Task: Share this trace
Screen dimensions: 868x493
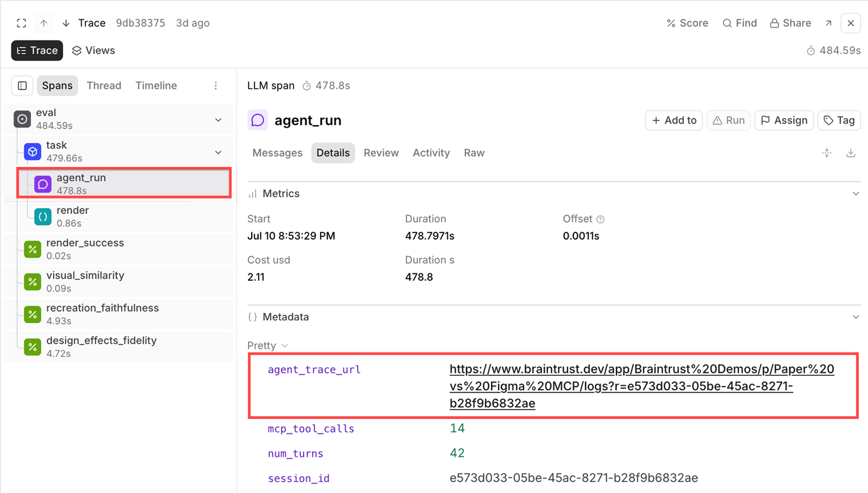Action: point(790,23)
